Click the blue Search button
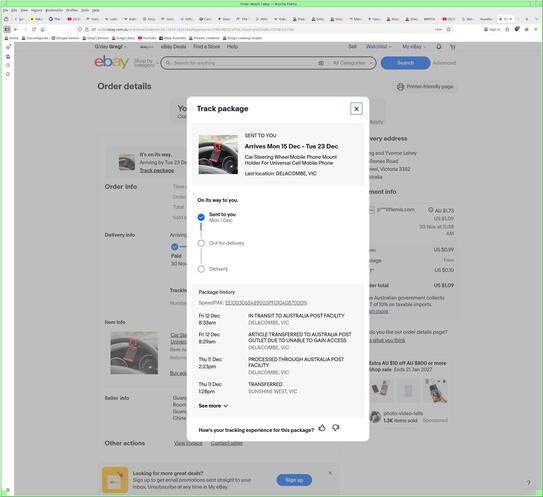Screen dimensions: 543x497 [405, 63]
